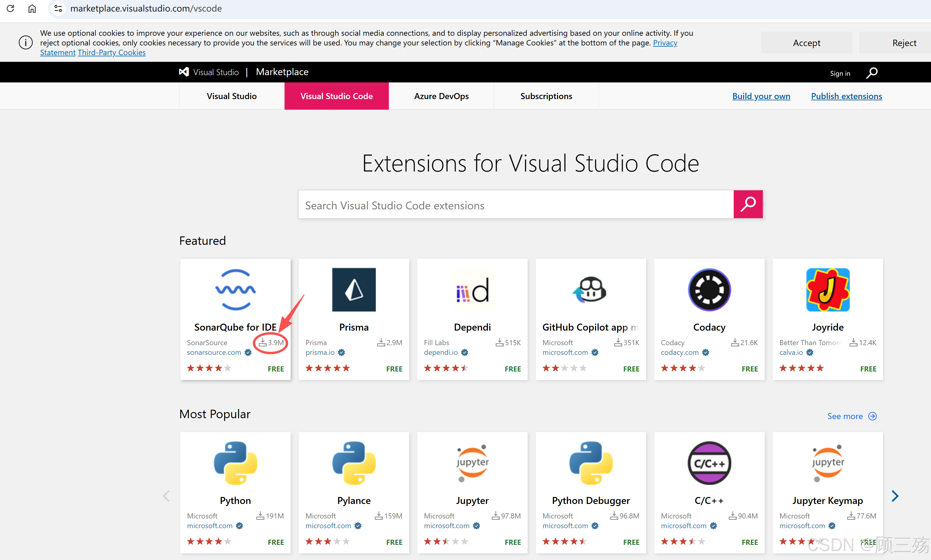Open the header search magnifier icon
The height and width of the screenshot is (560, 931).
pos(871,72)
